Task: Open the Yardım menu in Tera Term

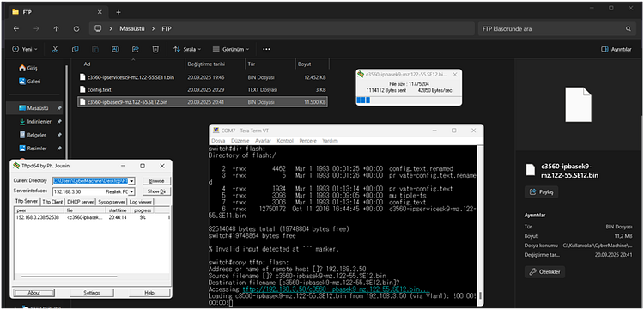Action: (x=330, y=141)
